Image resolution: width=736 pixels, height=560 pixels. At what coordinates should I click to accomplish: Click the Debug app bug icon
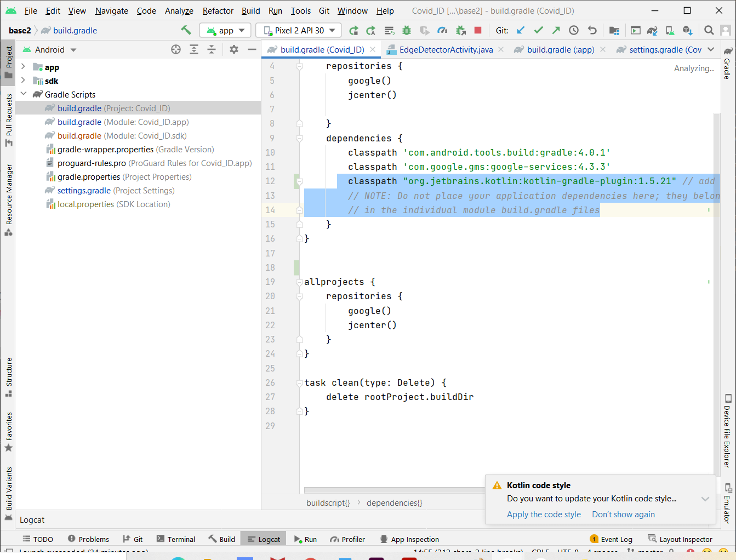(x=407, y=31)
